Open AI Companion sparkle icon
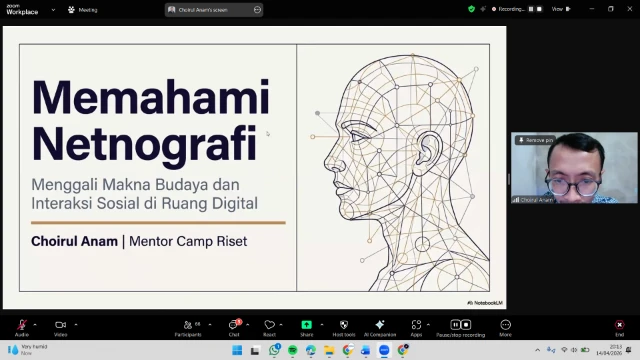 [x=380, y=325]
